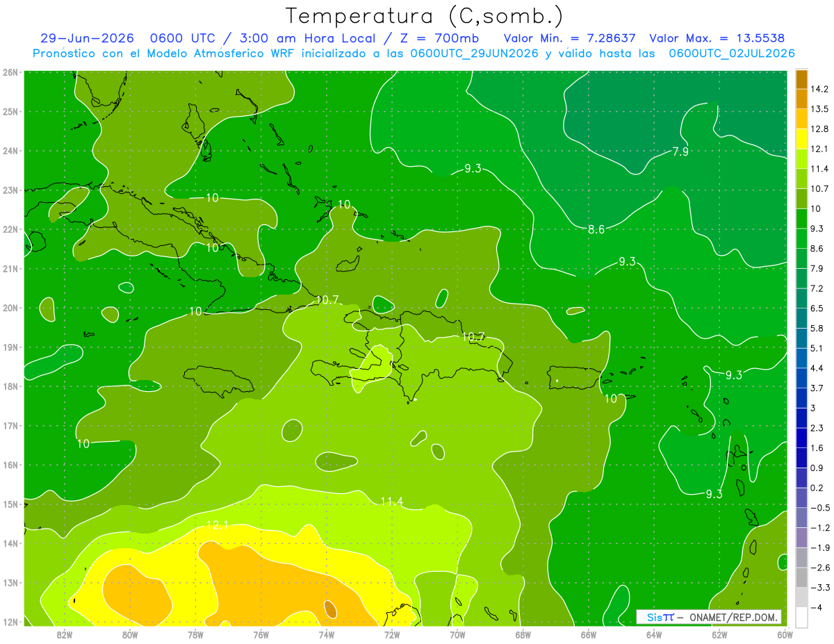This screenshot has width=834, height=644.
Task: Click the '16N' latitude axis label
Action: click(10, 465)
